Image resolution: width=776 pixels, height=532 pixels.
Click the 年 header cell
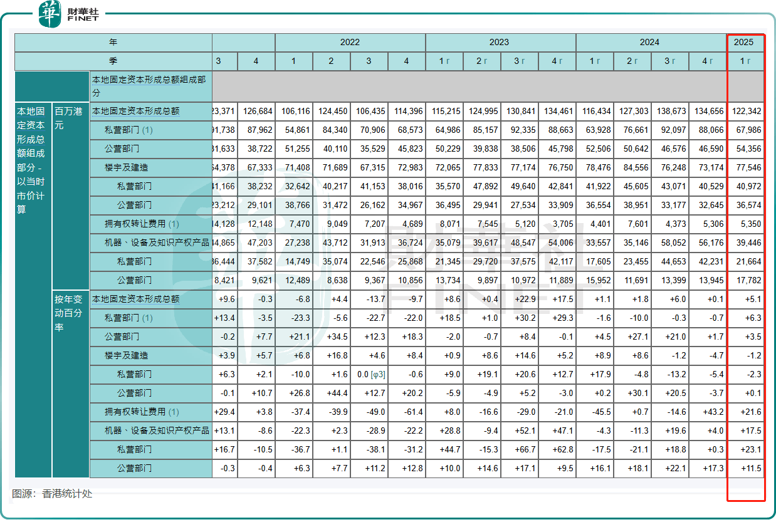pos(113,43)
